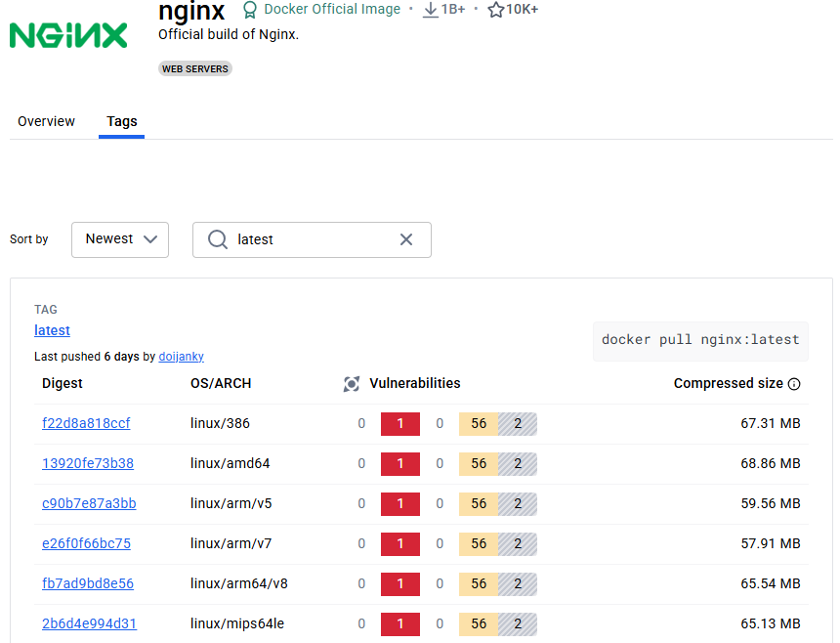Click the 65.54 MB size value

[x=771, y=583]
